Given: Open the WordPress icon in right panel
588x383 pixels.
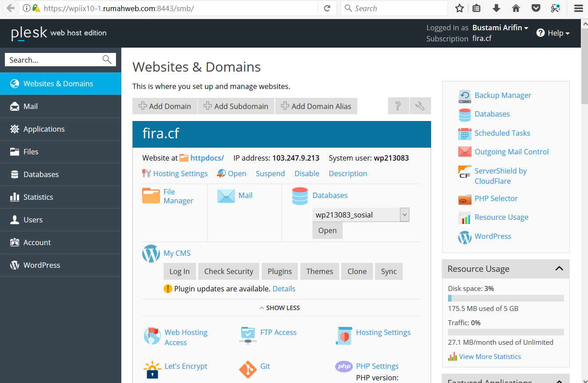Looking at the screenshot, I should 464,237.
